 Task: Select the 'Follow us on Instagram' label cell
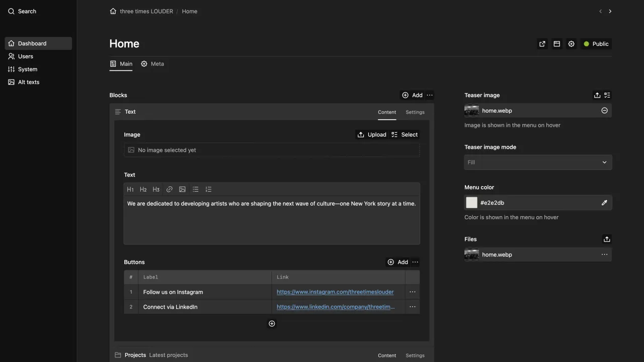point(205,292)
